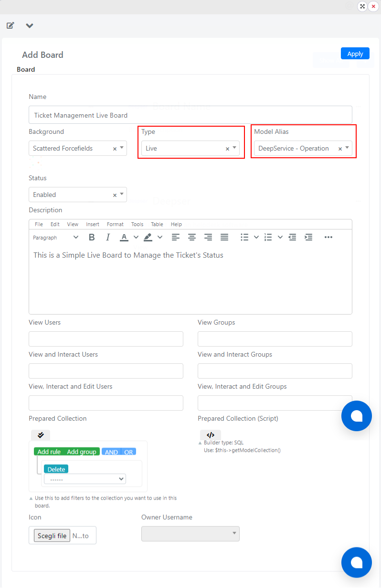The width and height of the screenshot is (381, 588).
Task: Decrease the indent
Action: click(293, 237)
